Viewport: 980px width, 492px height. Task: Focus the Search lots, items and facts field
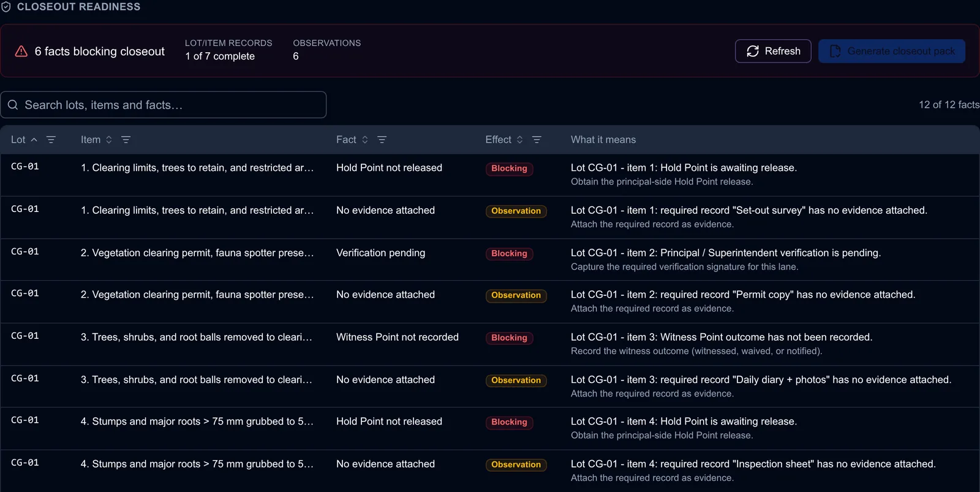coord(164,105)
